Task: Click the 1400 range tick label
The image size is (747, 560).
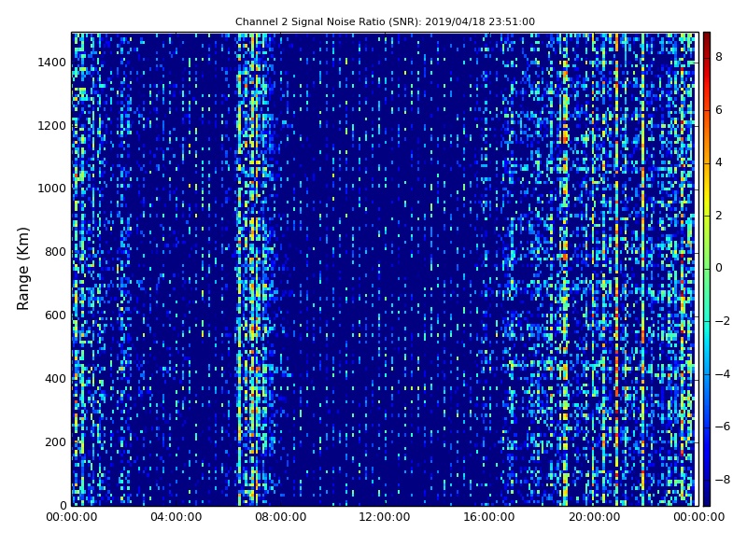Action: pyautogui.click(x=51, y=63)
